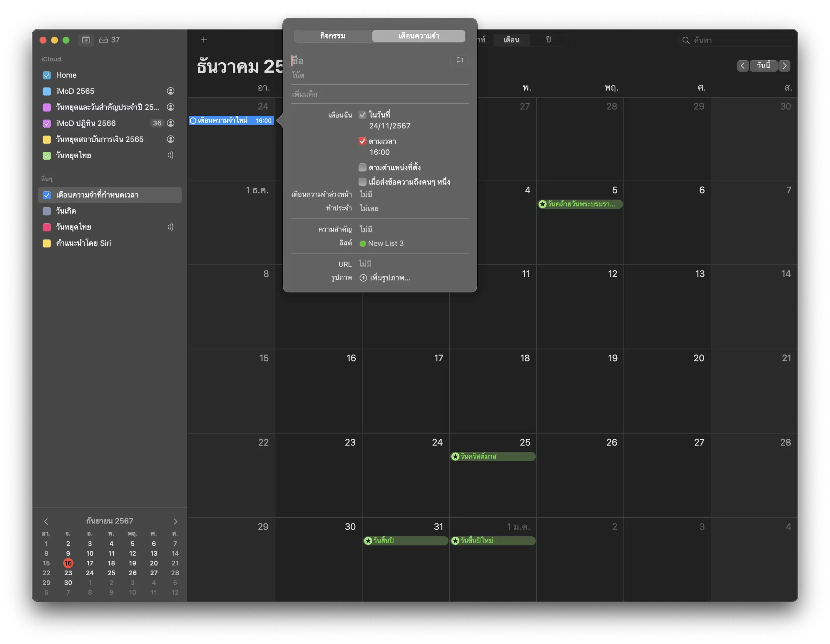Click the calendar list sidebar icon
This screenshot has width=830, height=644.
86,40
